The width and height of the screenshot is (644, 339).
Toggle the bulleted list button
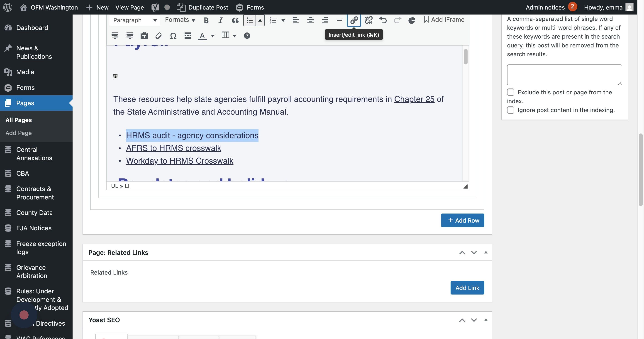point(249,20)
